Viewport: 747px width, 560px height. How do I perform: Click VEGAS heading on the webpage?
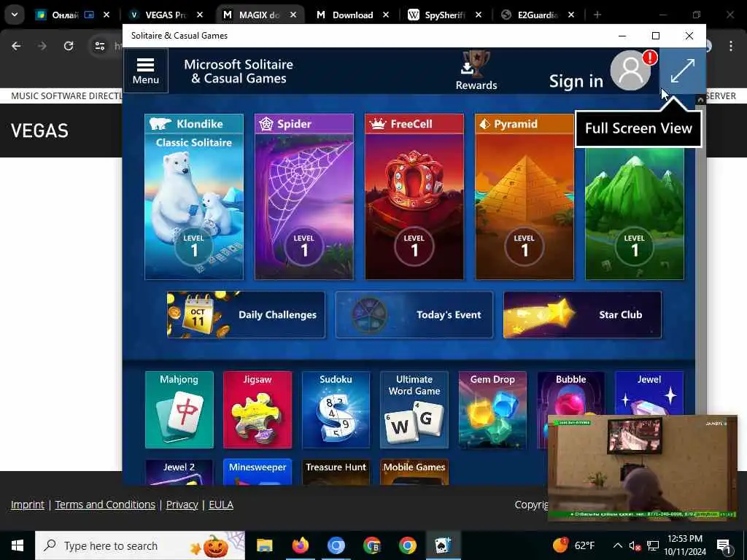click(39, 131)
